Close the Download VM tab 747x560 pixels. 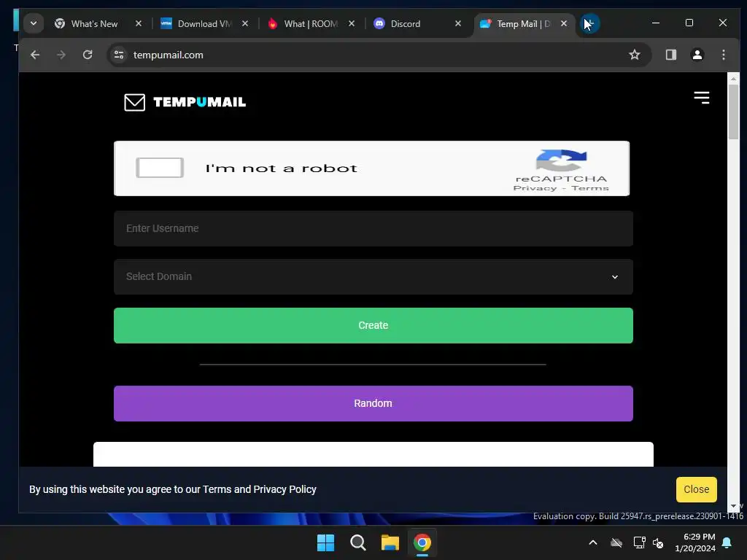tap(245, 23)
